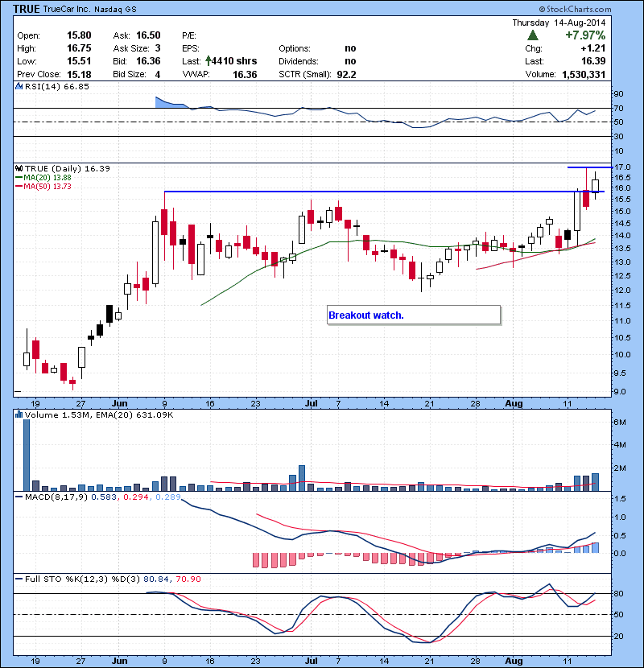644x668 pixels.
Task: Click the tallest volume bar on May 19
Action: (x=27, y=455)
